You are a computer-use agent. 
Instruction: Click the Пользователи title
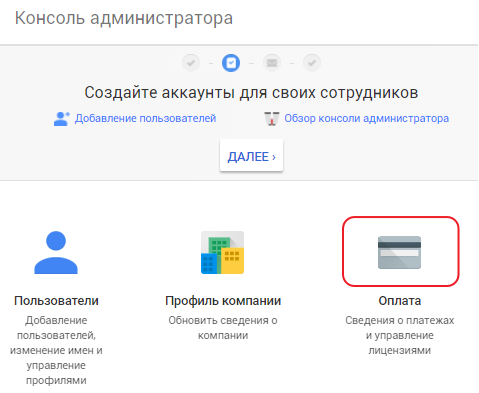56,301
